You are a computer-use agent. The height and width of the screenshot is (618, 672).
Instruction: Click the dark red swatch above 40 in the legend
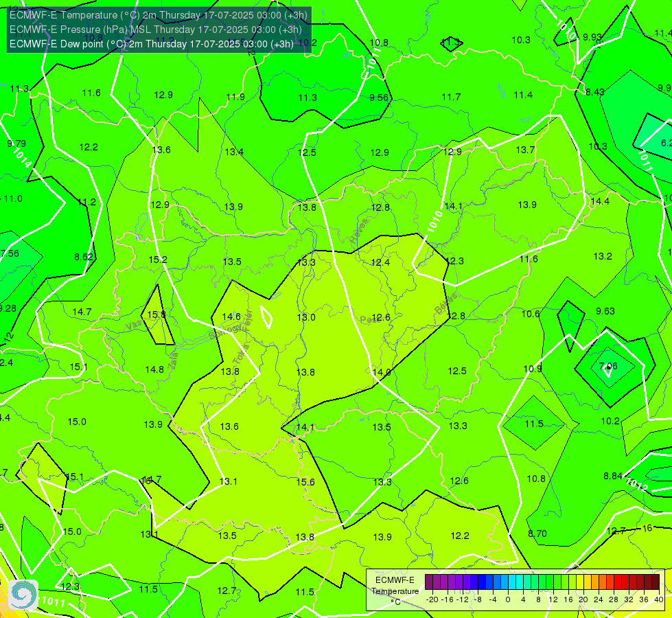(x=656, y=582)
